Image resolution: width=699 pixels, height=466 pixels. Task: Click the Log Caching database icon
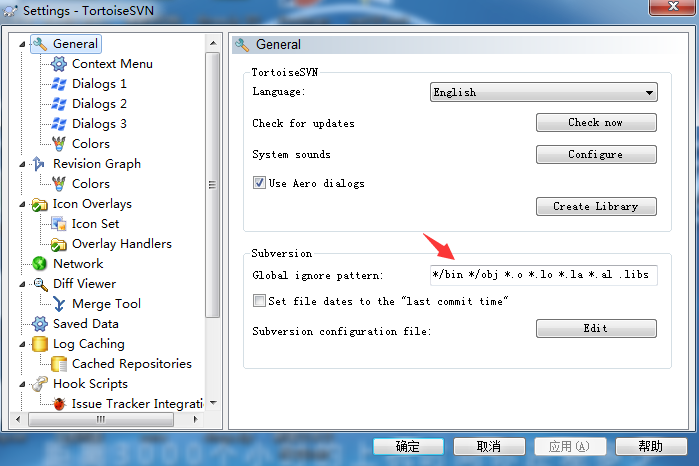tap(40, 344)
